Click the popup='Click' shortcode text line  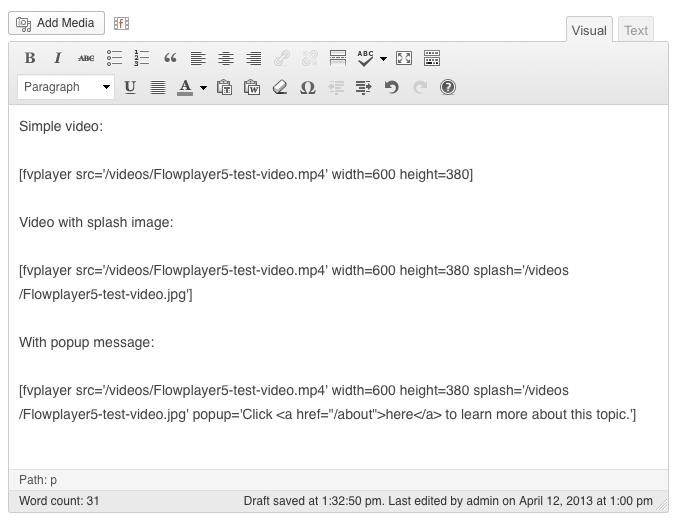point(327,414)
